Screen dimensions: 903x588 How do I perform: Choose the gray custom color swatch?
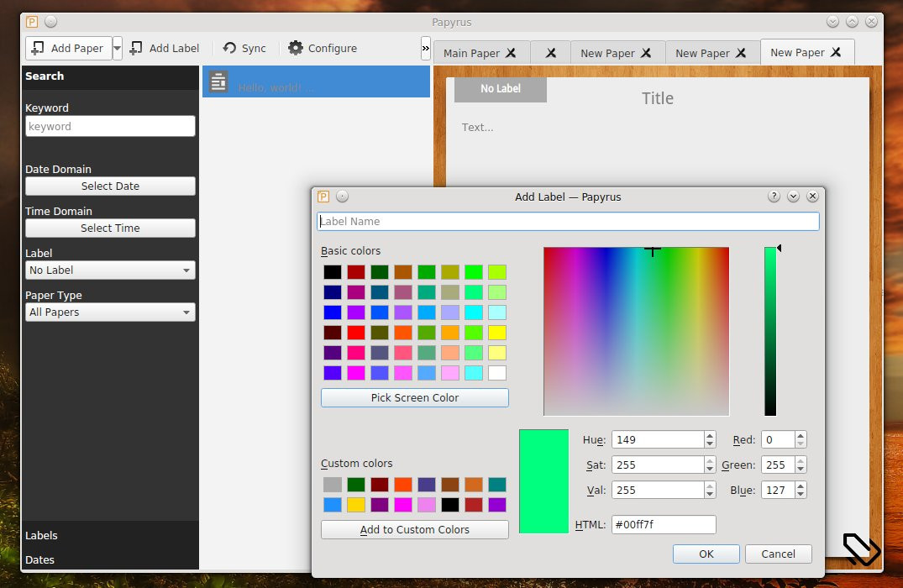click(x=333, y=485)
